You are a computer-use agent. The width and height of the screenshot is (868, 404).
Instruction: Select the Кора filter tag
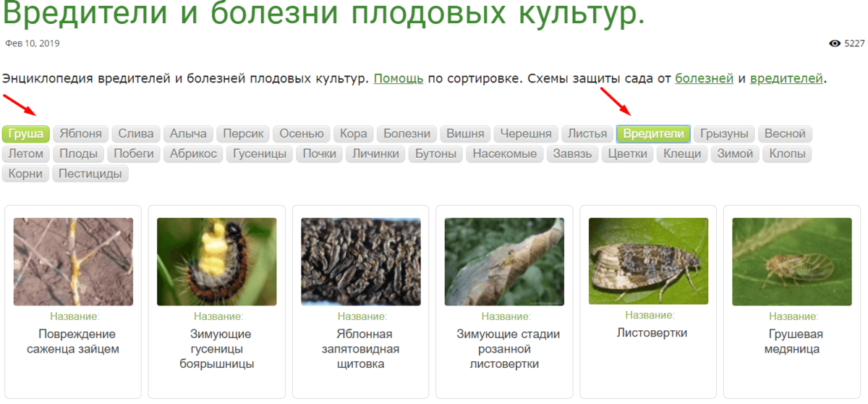354,134
